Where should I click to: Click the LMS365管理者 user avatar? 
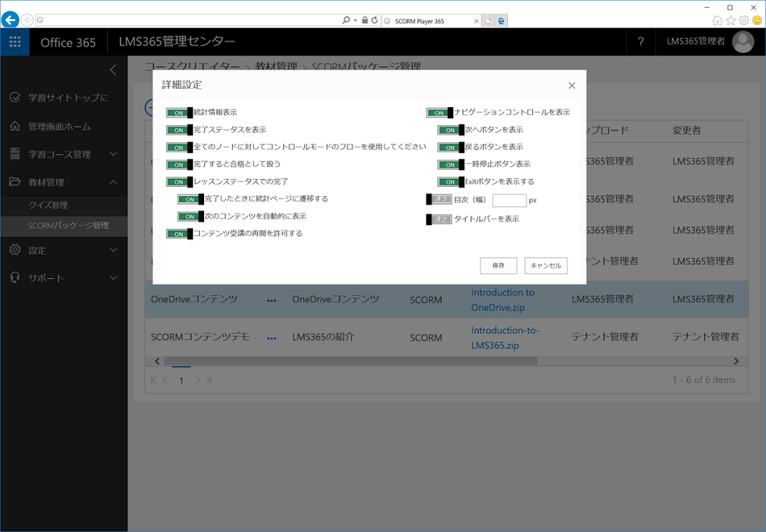point(743,42)
